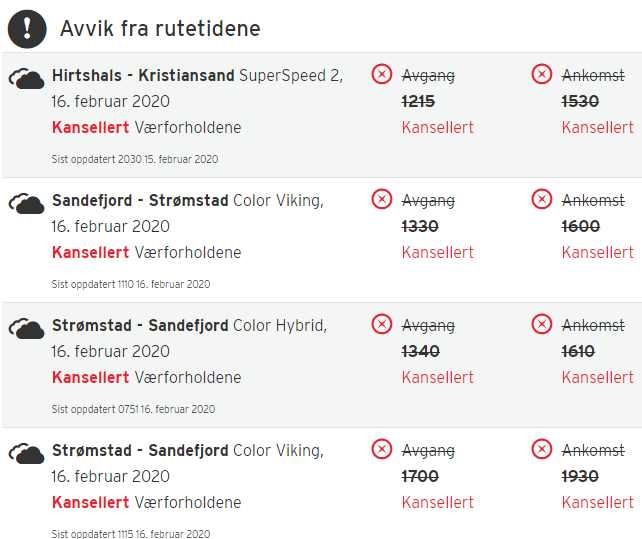The height and width of the screenshot is (539, 642).
Task: Click cloud icon for Strømstad - Sandefjord Color Hybrid
Action: coord(27,329)
